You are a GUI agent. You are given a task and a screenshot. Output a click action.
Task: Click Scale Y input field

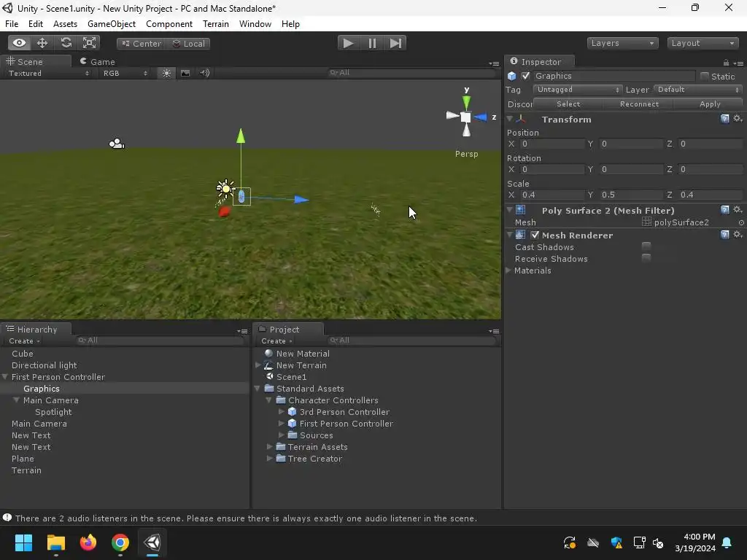click(x=631, y=195)
